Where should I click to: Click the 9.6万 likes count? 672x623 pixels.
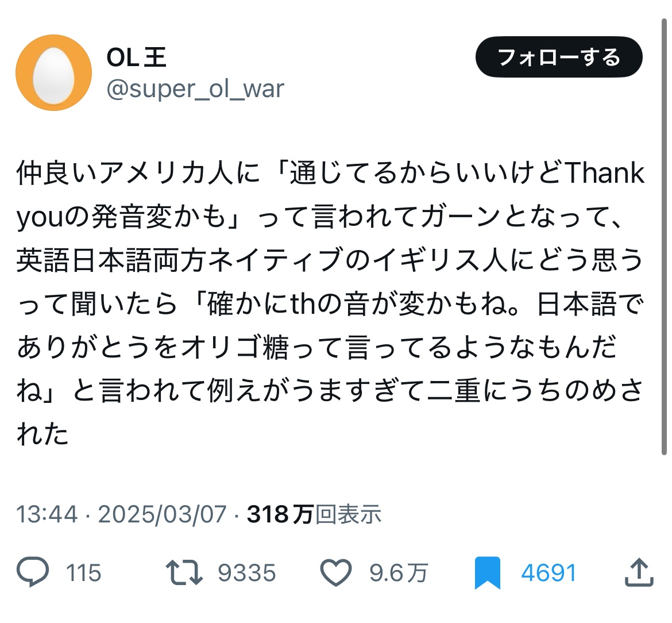pos(399,573)
